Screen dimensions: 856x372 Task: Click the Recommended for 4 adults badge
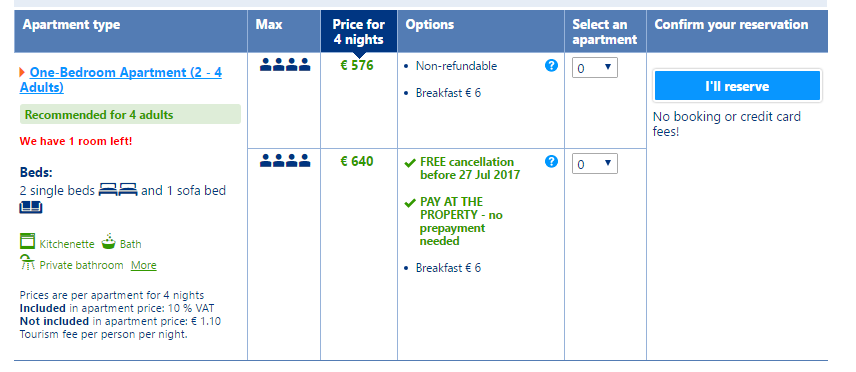[x=130, y=115]
